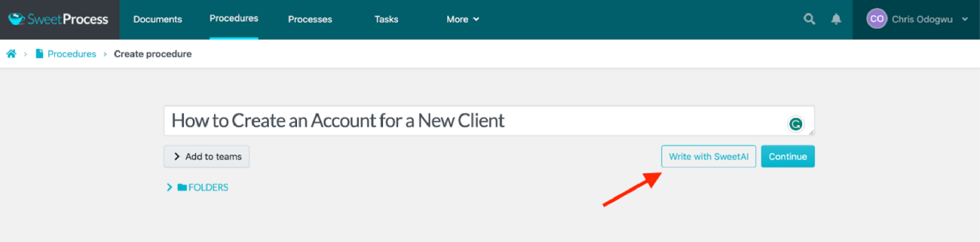Image resolution: width=980 pixels, height=242 pixels.
Task: Click into the procedure title input field
Action: pos(489,121)
